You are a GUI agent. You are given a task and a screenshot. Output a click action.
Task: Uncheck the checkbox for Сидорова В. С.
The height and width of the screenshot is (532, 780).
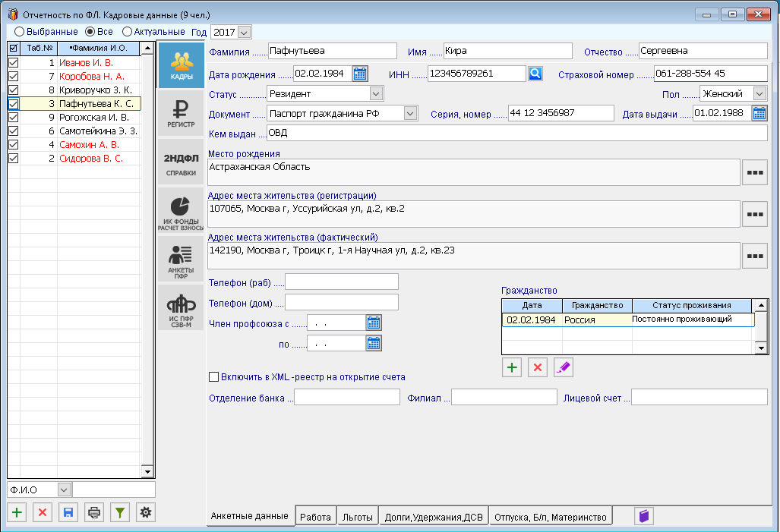pyautogui.click(x=14, y=158)
